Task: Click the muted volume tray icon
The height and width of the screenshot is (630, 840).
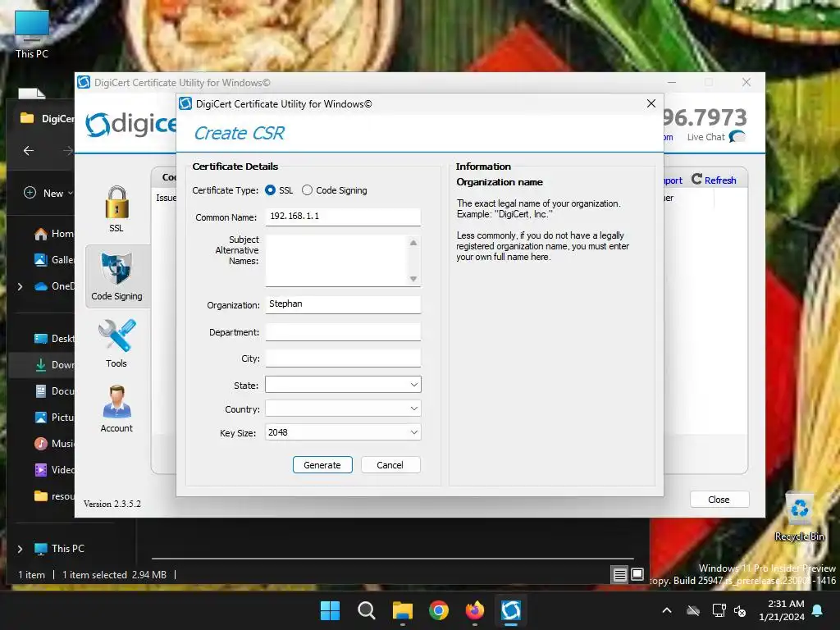Action: 740,610
